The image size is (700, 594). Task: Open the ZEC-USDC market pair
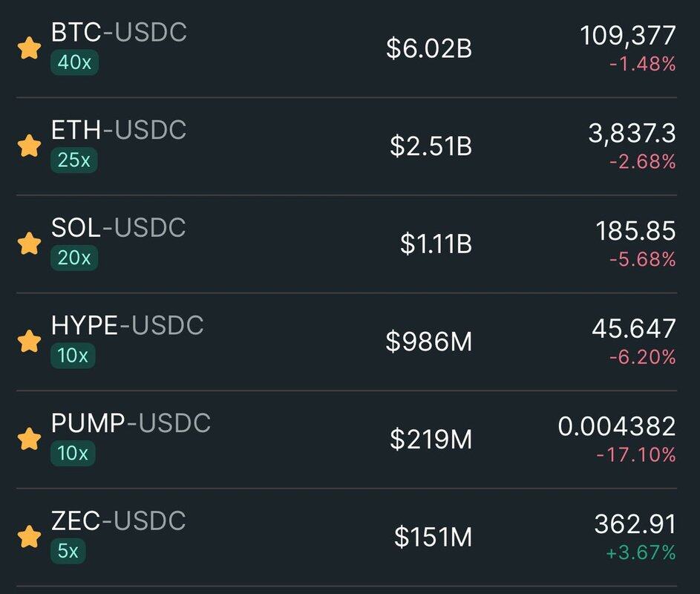click(x=119, y=520)
